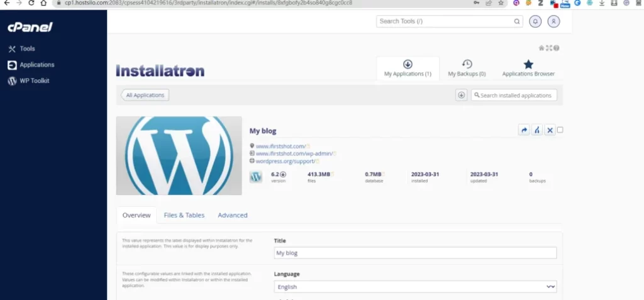Click the browser reload button
Image resolution: width=644 pixels, height=300 pixels.
click(31, 3)
